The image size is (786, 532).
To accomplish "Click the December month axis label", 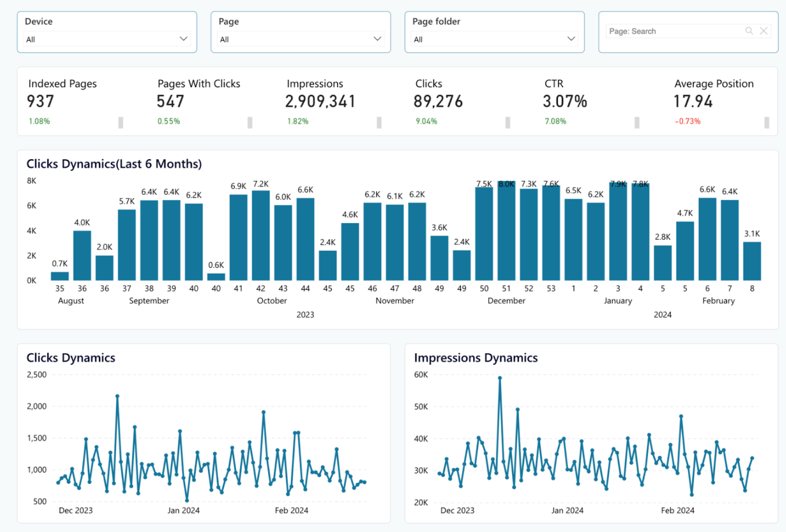I will click(506, 301).
